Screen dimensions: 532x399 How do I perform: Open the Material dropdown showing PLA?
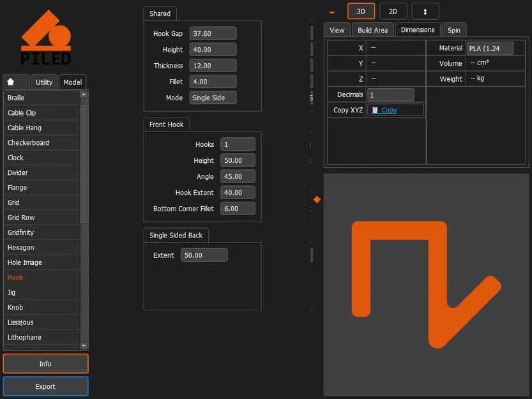[x=490, y=48]
